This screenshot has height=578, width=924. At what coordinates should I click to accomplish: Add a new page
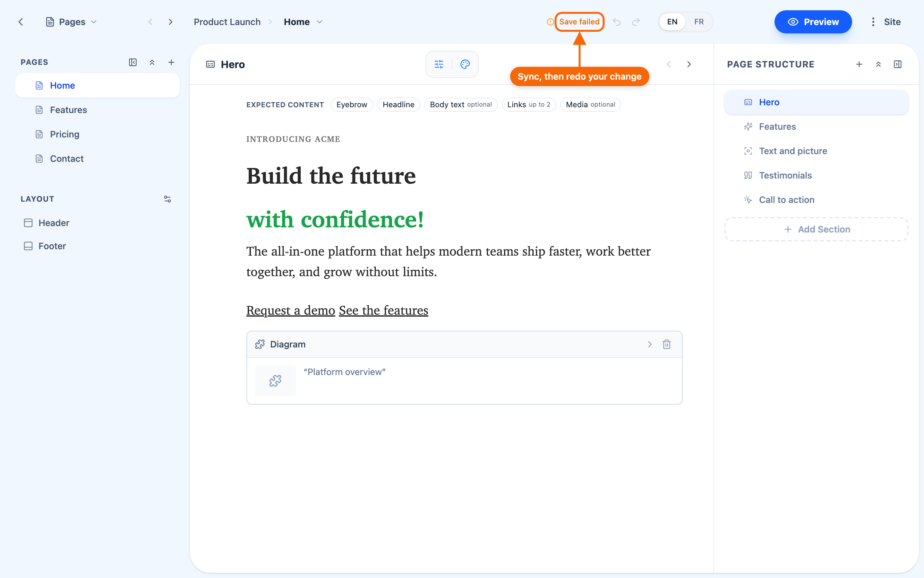pyautogui.click(x=171, y=62)
